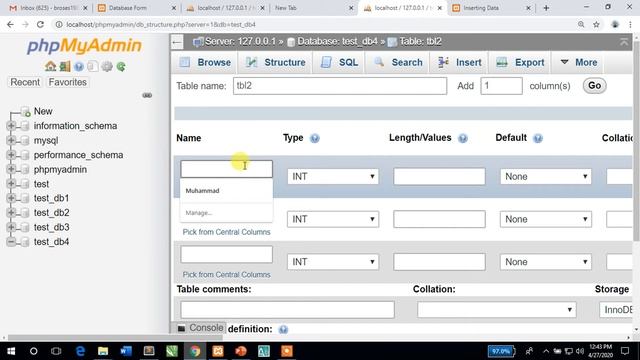Click first row Name input field

(x=227, y=169)
